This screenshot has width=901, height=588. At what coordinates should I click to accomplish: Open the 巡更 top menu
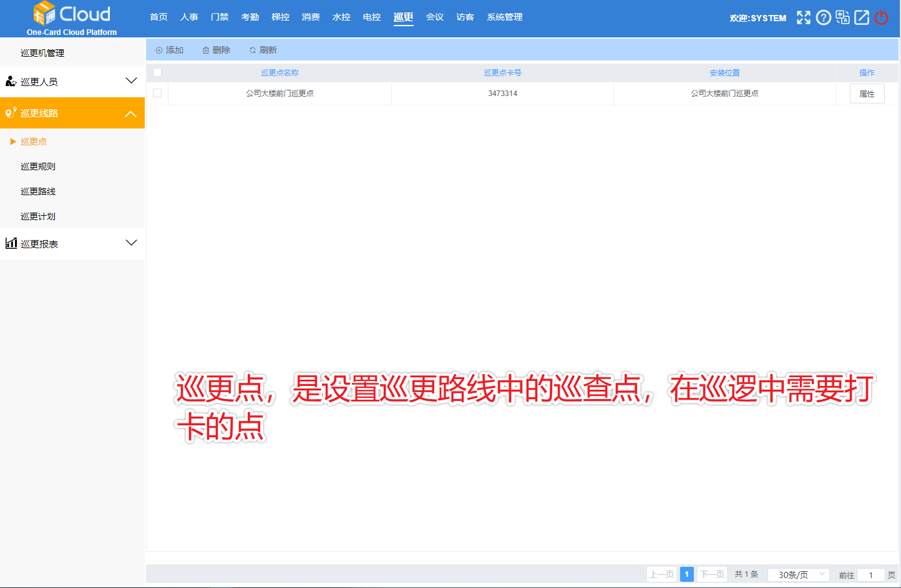(x=403, y=17)
